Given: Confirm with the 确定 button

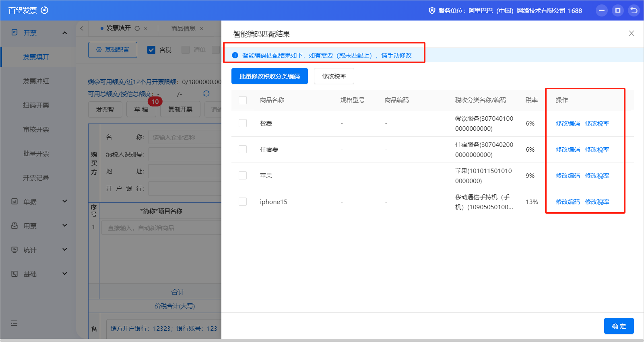Looking at the screenshot, I should (x=619, y=326).
